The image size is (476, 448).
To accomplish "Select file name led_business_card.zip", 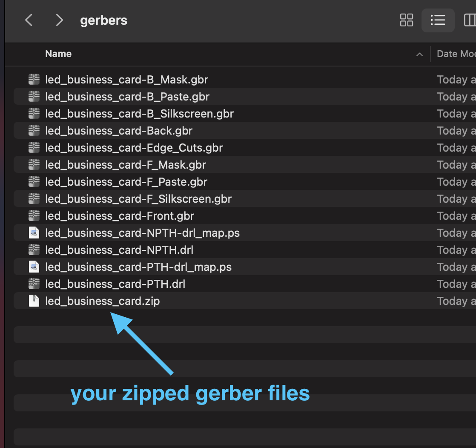I will click(x=102, y=301).
